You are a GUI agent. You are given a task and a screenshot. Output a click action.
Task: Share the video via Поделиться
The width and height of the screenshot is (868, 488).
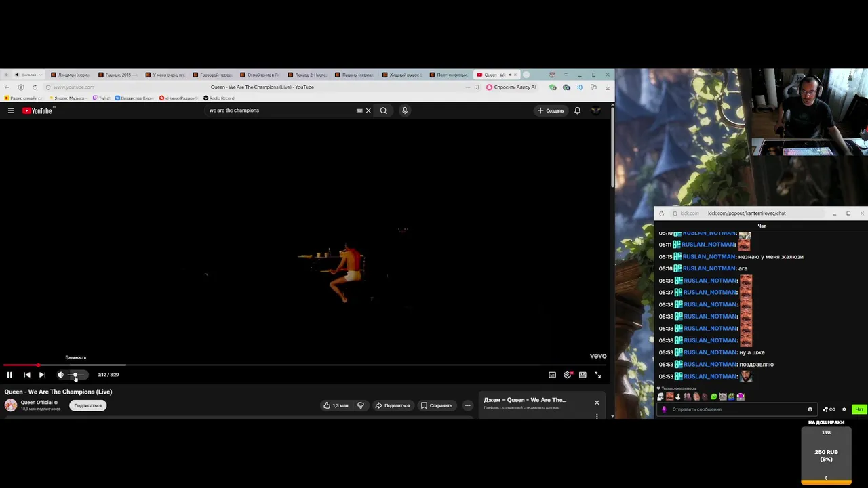pos(393,405)
